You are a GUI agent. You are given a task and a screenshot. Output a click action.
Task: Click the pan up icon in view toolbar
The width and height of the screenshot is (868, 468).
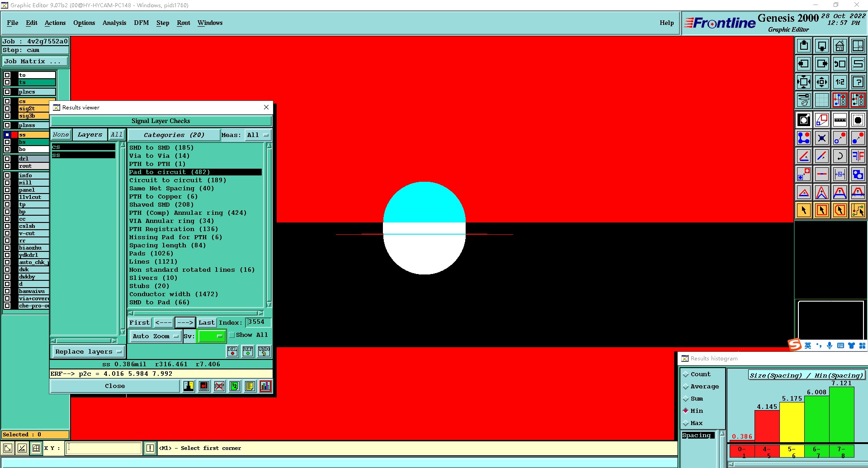click(804, 46)
